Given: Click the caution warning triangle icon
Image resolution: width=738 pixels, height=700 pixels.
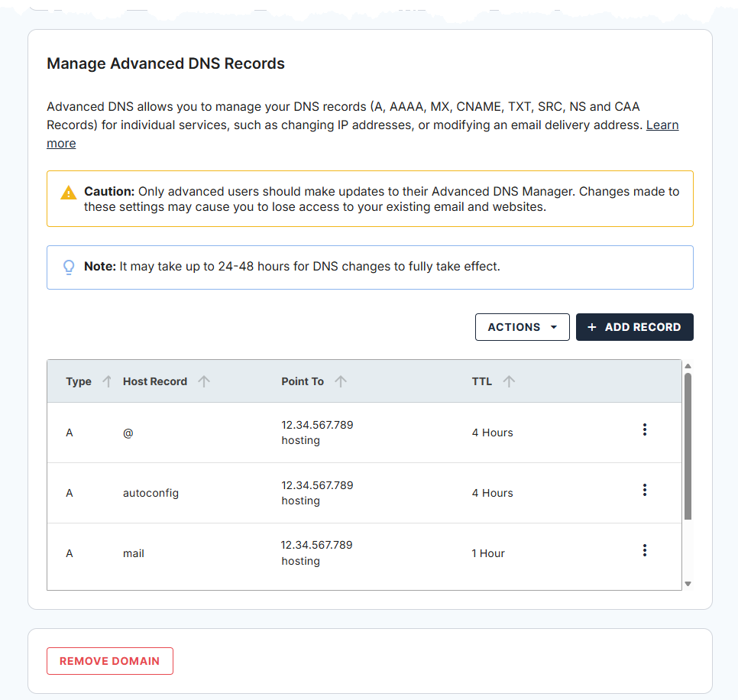Looking at the screenshot, I should (67, 192).
